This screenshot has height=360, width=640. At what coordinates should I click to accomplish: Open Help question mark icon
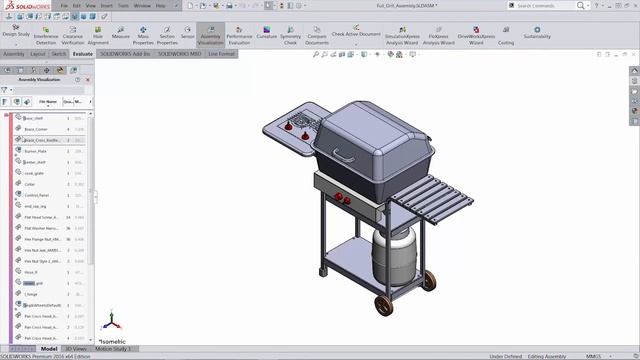point(597,6)
